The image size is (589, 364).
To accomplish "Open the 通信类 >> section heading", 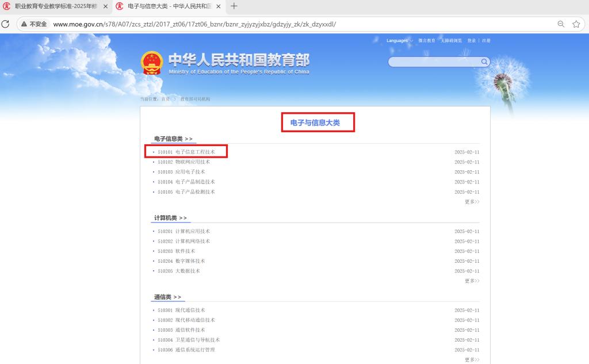I will (x=167, y=297).
